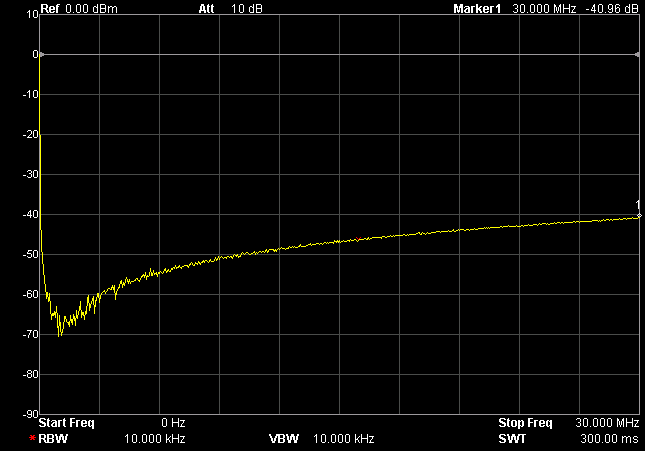Viewport: 645px width, 451px height.
Task: Select the RBW 10.000 kHz value
Action: 155,439
